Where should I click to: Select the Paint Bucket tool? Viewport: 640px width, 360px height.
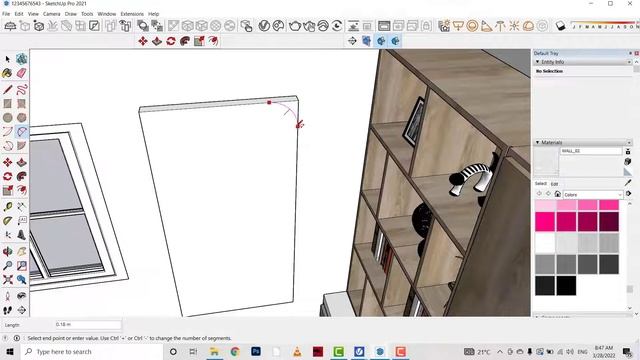pos(7,73)
